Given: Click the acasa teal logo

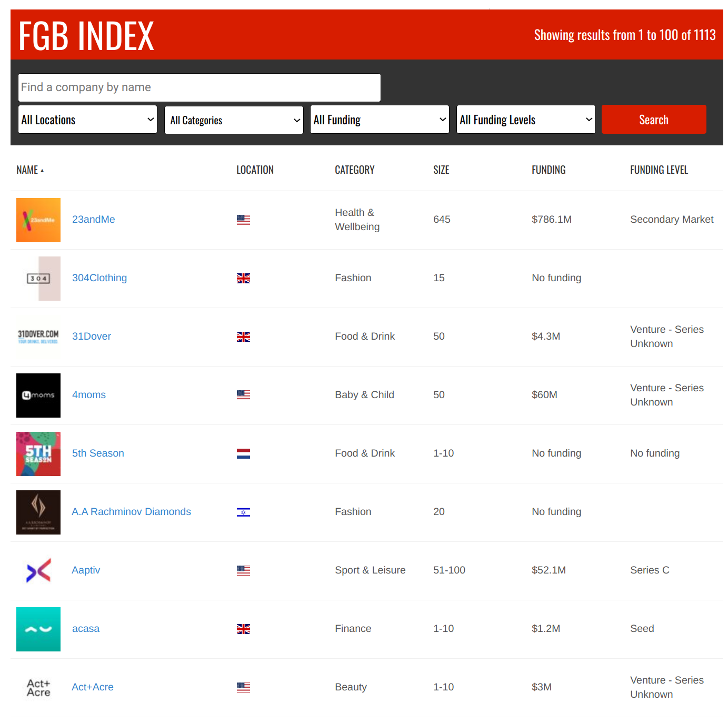Looking at the screenshot, I should (x=38, y=629).
